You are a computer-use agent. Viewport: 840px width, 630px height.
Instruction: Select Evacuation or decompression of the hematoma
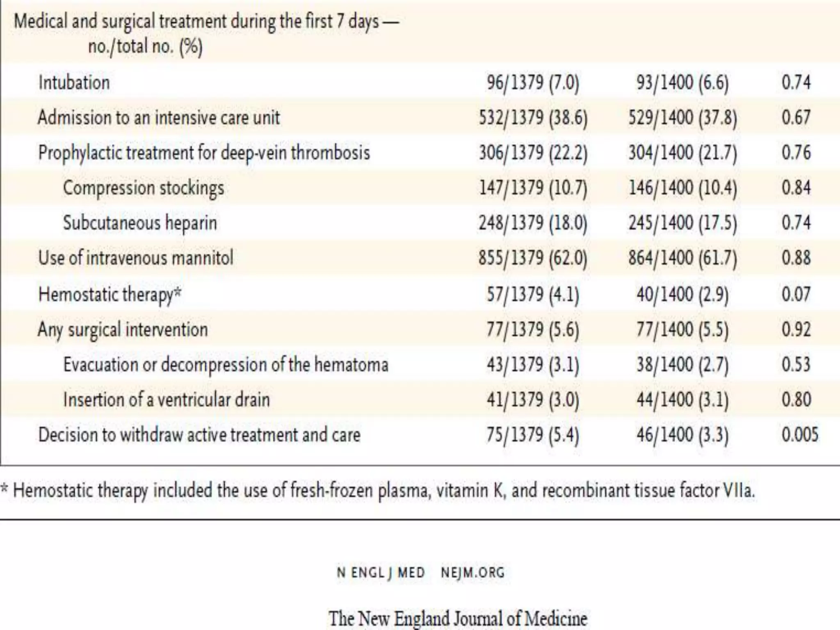pyautogui.click(x=226, y=365)
